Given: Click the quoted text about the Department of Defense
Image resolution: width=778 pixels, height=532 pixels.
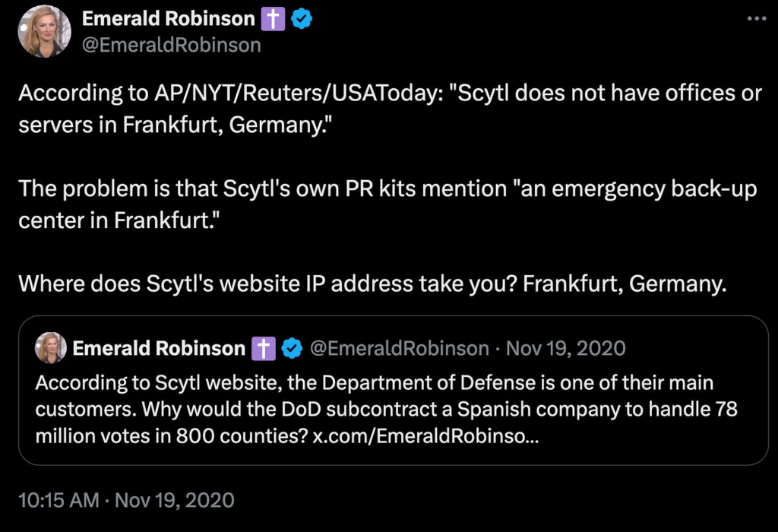Looking at the screenshot, I should tap(374, 382).
